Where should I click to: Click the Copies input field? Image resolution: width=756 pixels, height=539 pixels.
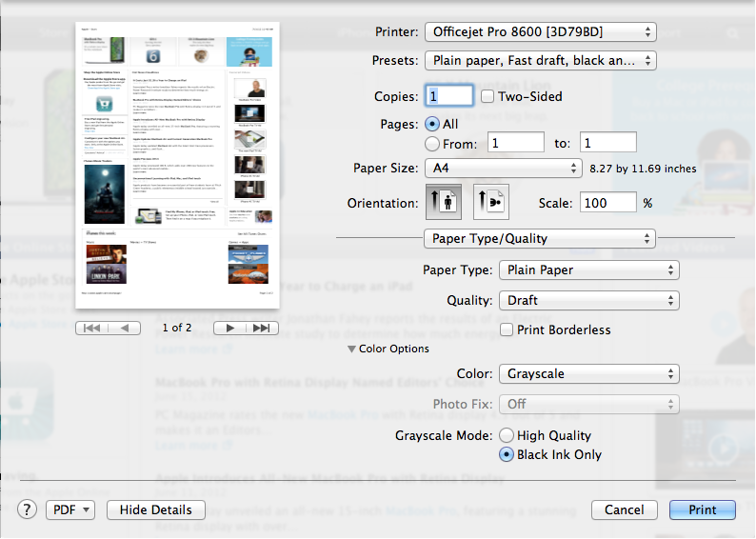448,96
